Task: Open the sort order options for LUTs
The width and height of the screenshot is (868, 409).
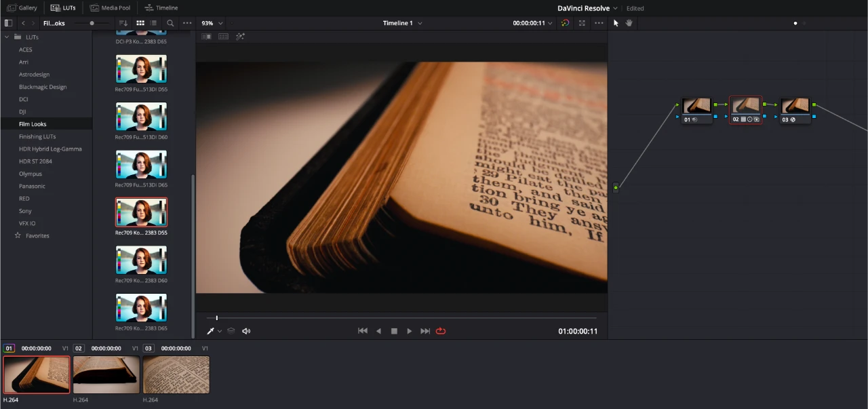Action: 123,22
